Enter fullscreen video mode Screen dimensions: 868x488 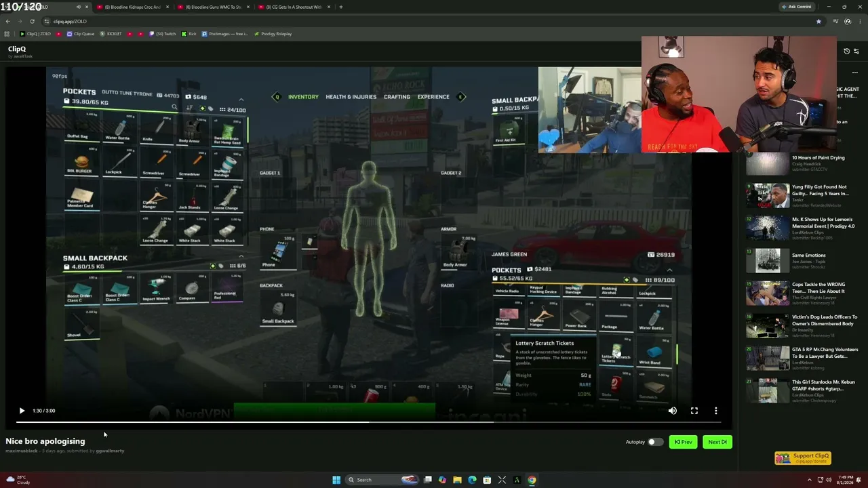(694, 411)
